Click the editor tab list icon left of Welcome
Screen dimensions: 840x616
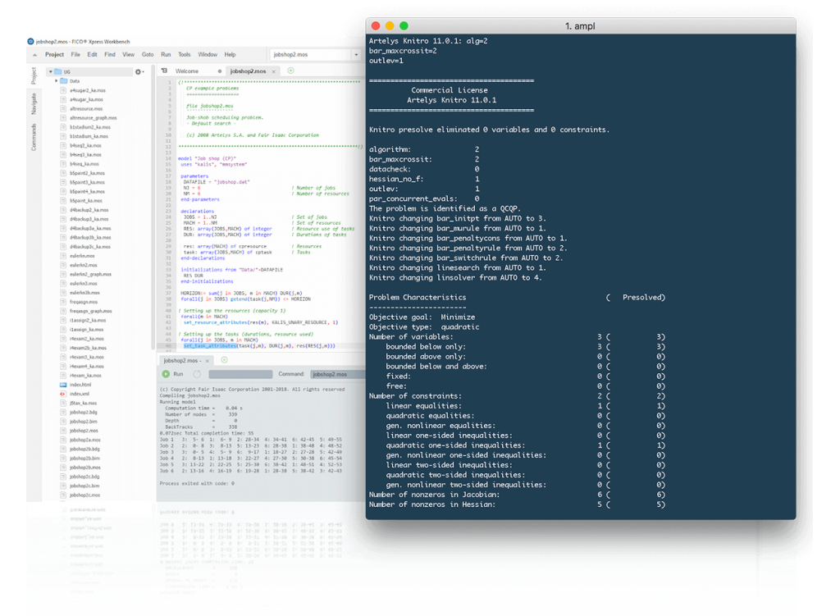point(165,71)
